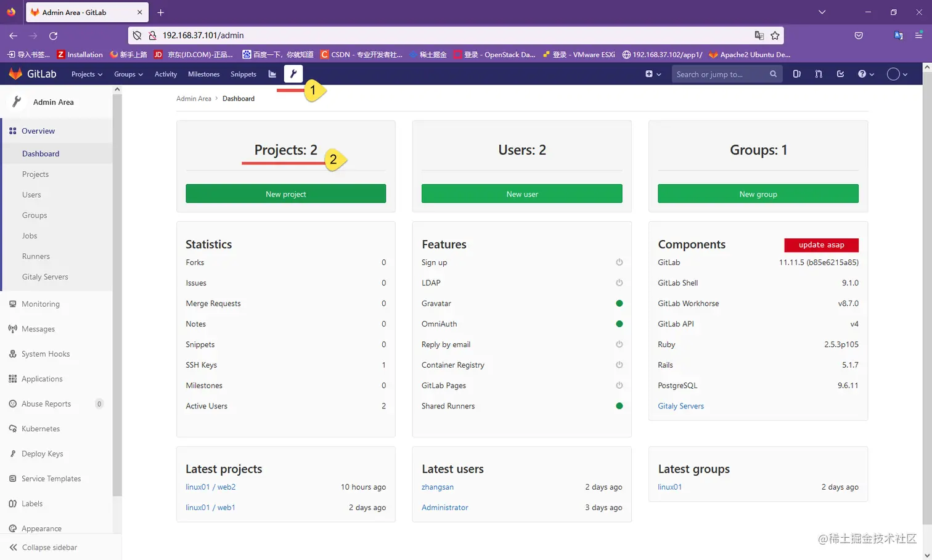Open the admin area wrench icon

click(x=293, y=74)
